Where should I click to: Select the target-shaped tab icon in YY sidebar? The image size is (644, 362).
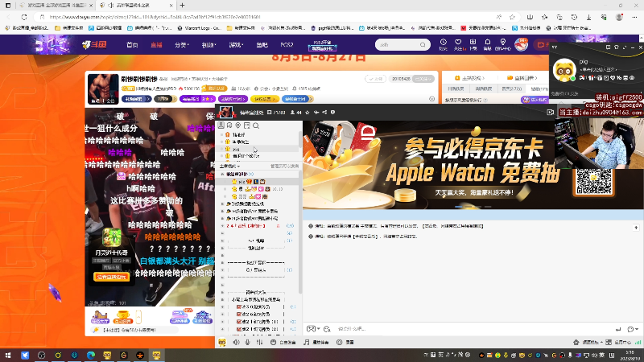coord(238,125)
